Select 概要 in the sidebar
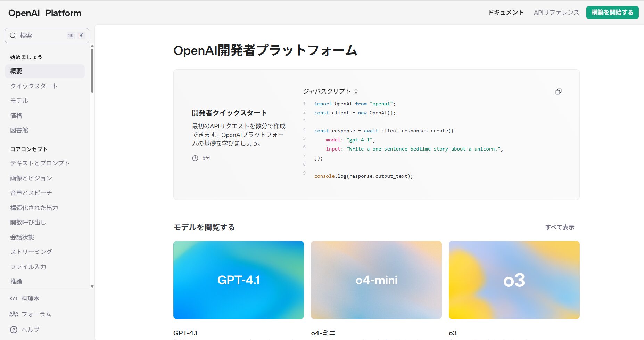 click(x=45, y=71)
